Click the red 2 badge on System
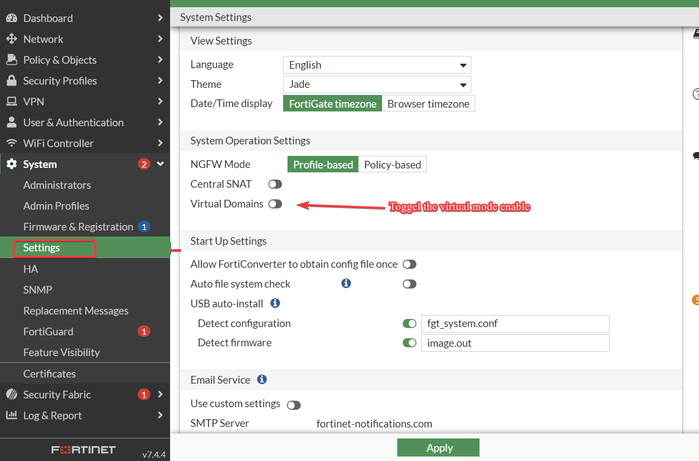This screenshot has height=461, width=699. [144, 164]
